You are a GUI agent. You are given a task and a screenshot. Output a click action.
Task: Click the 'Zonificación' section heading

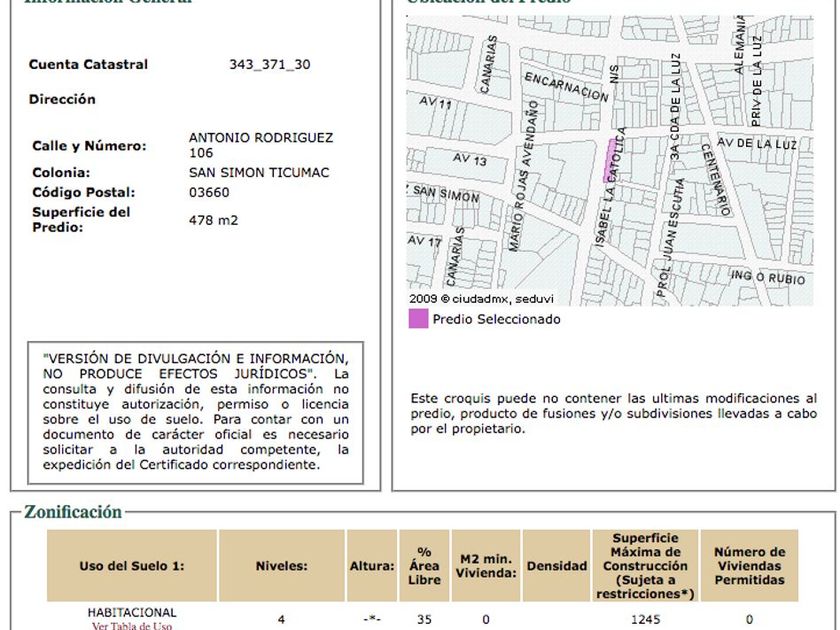click(73, 512)
